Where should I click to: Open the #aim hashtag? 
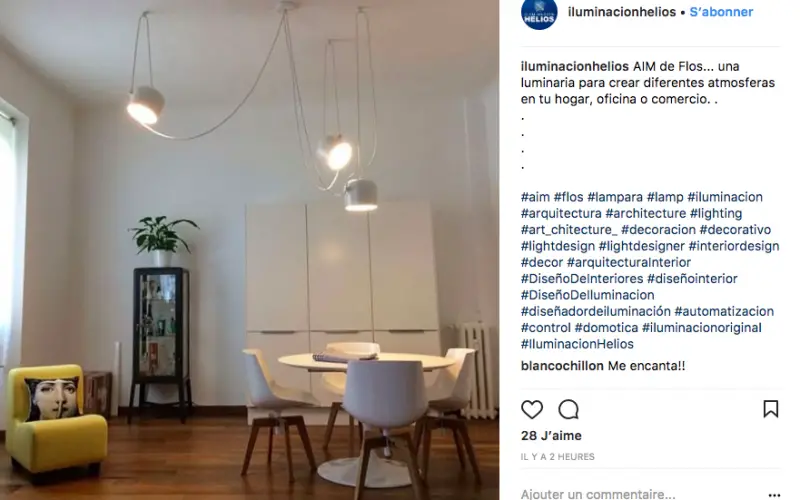535,197
